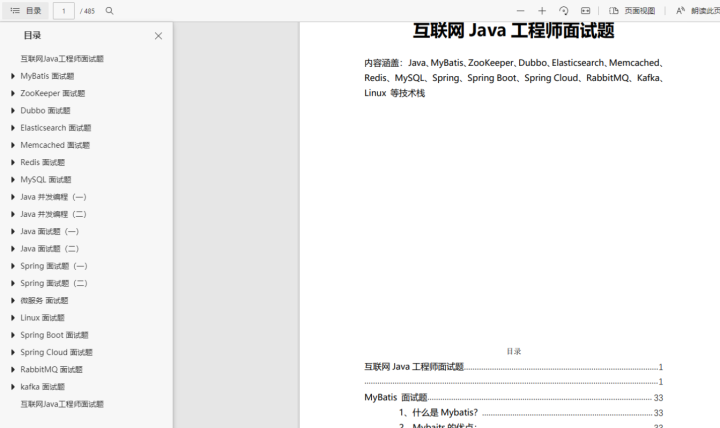The width and height of the screenshot is (720, 428).
Task: Open first 互联网Java工程师面试题 outline entry
Action: (x=62, y=59)
